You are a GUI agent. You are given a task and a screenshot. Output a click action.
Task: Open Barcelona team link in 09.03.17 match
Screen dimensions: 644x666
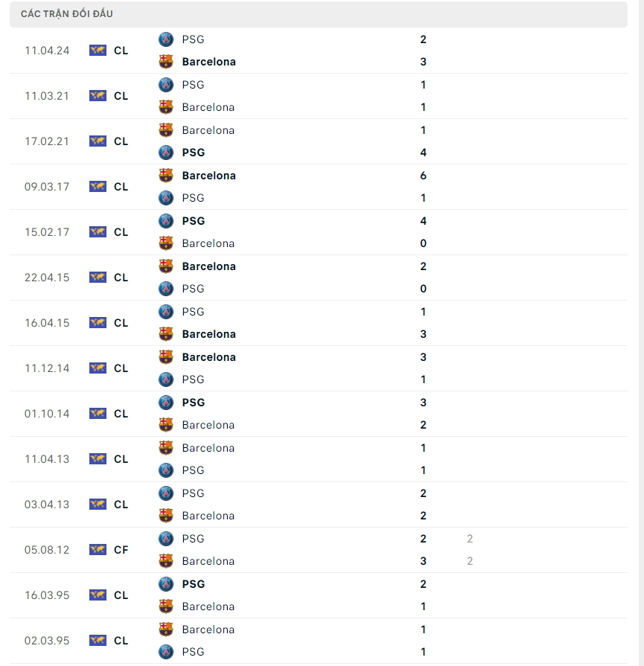click(208, 176)
